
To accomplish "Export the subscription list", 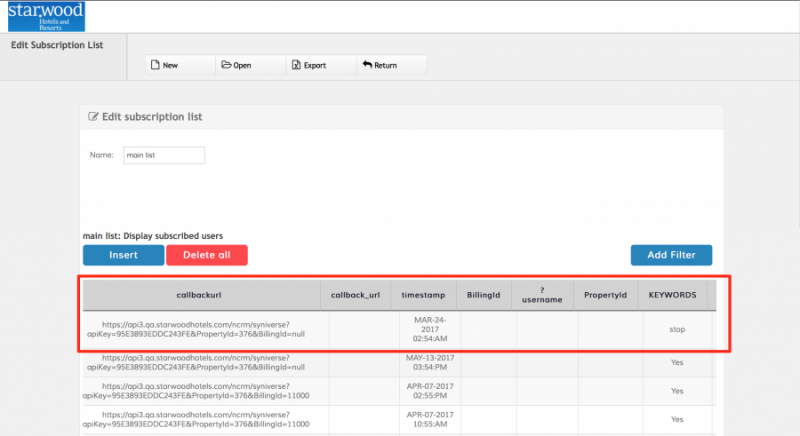I will pos(296,65).
